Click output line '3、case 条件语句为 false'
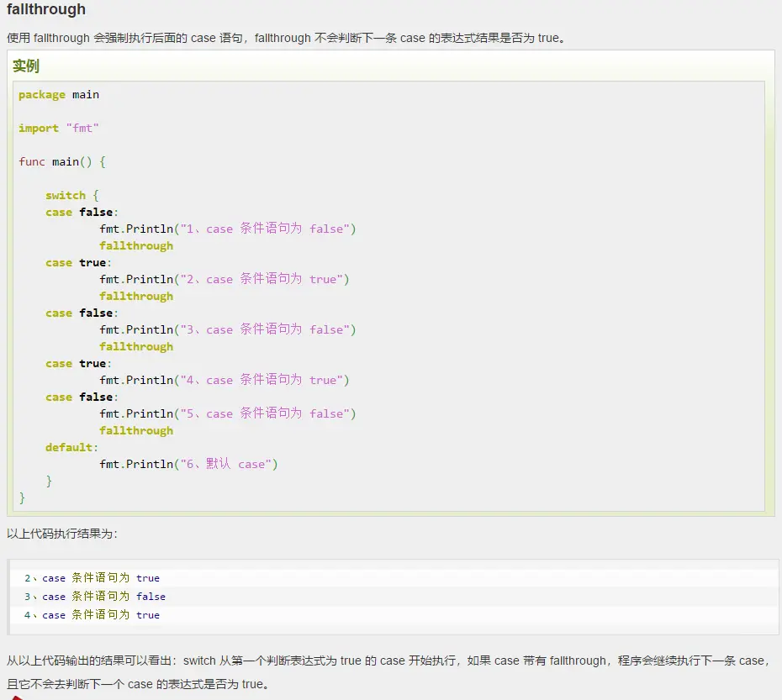The width and height of the screenshot is (782, 700). [95, 597]
